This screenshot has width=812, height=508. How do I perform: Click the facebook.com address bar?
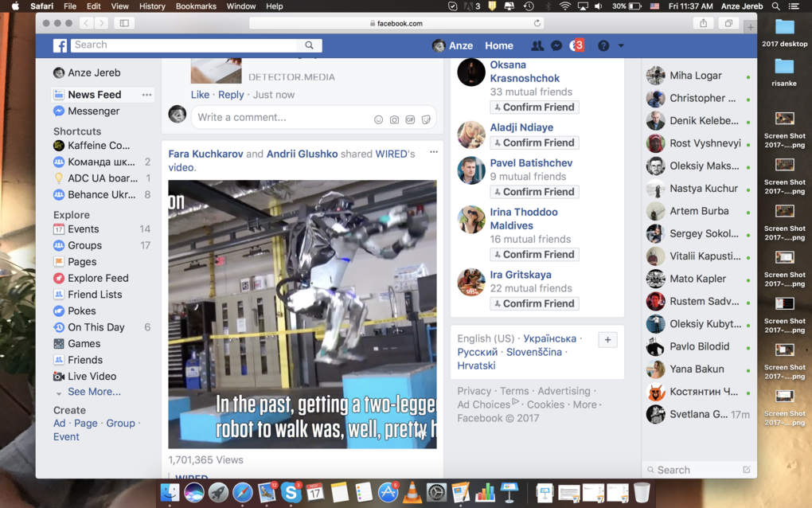pos(396,23)
